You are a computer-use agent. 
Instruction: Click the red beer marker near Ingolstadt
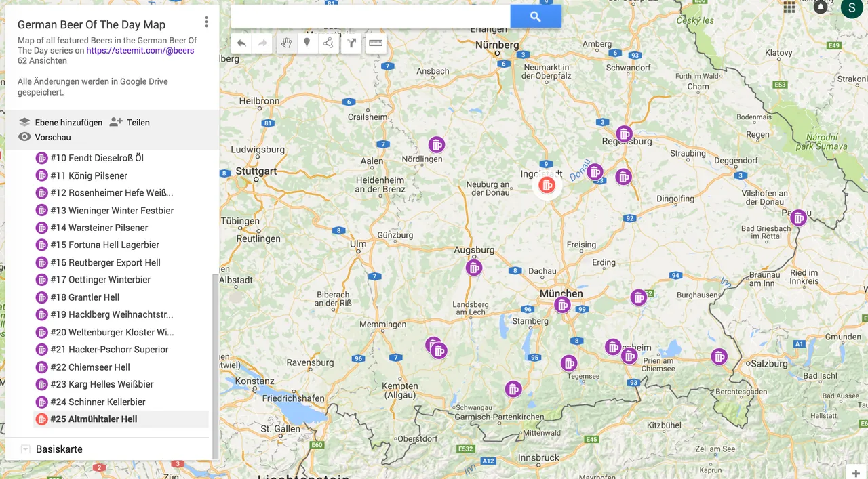(547, 184)
